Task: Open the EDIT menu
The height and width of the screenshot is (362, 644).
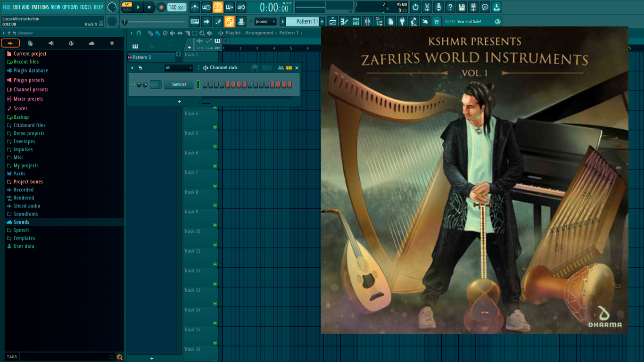Action: [17, 7]
